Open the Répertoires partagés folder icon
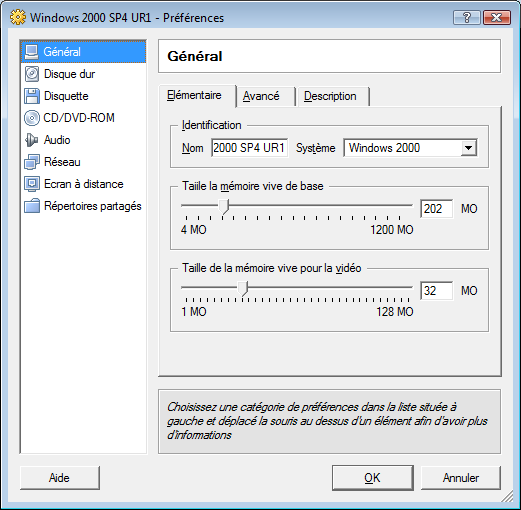Image resolution: width=521 pixels, height=510 pixels. (x=32, y=206)
